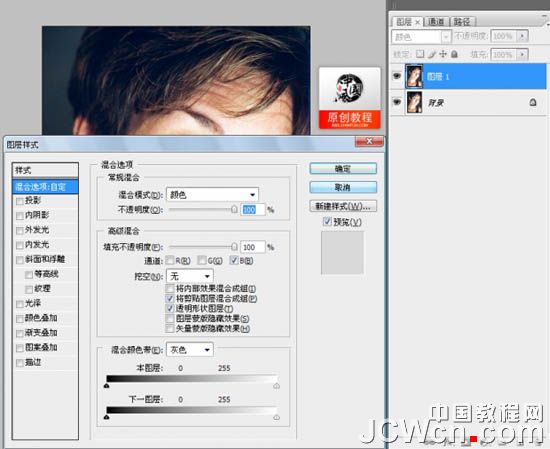
Task: Enable the 颜色叠加 checkbox
Action: (x=20, y=319)
